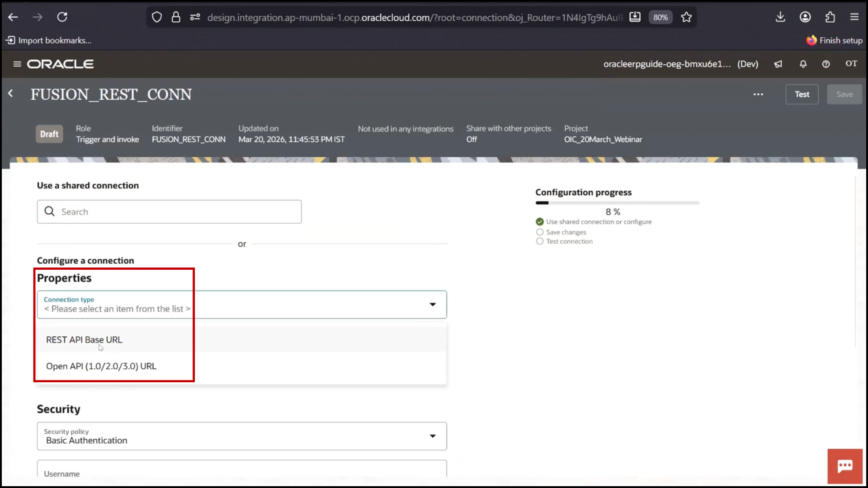Open help question mark icon
Image resolution: width=868 pixels, height=488 pixels.
pos(826,64)
